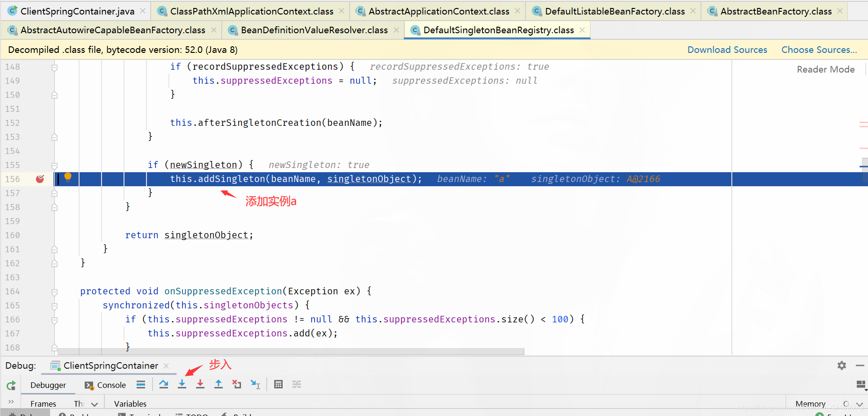Collapse the fold marker at line 148
Image resolution: width=868 pixels, height=416 pixels.
tap(54, 67)
